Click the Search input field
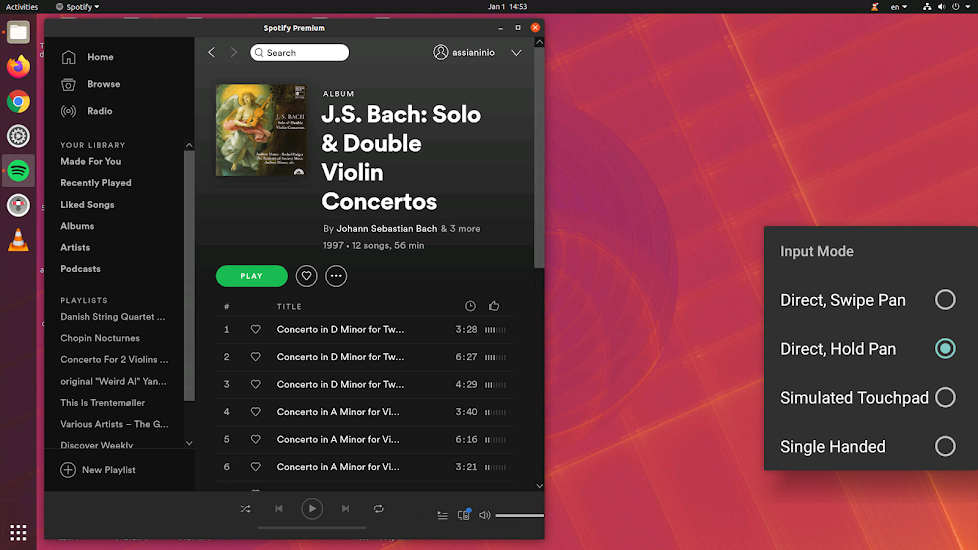This screenshot has width=978, height=550. pyautogui.click(x=300, y=52)
